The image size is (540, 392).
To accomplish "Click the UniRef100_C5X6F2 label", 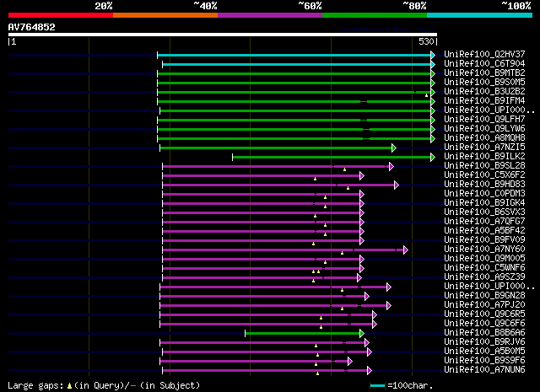I will [484, 175].
